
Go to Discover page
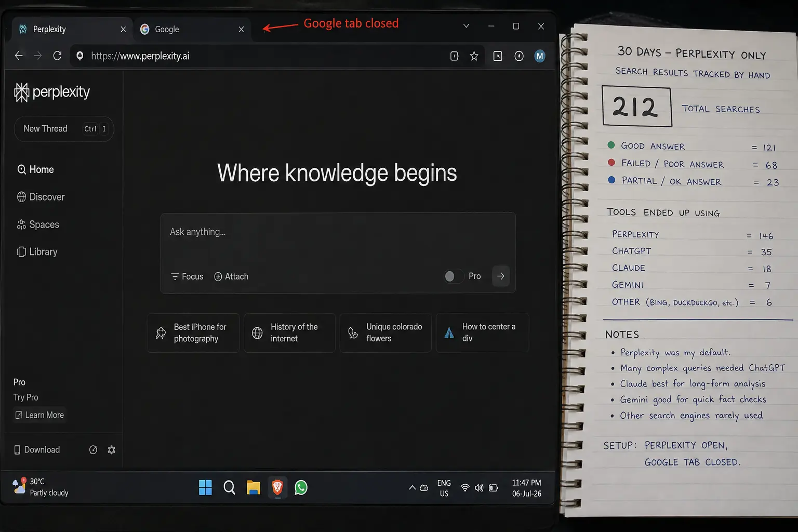(x=41, y=197)
